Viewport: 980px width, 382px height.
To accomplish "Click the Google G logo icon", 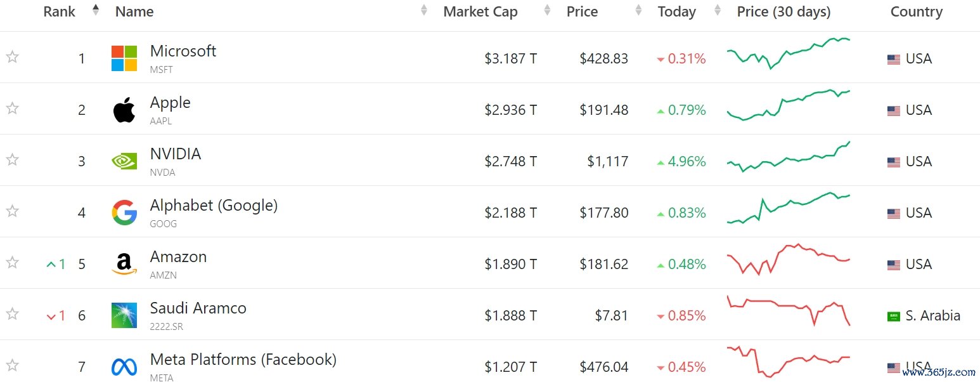I will [x=124, y=213].
